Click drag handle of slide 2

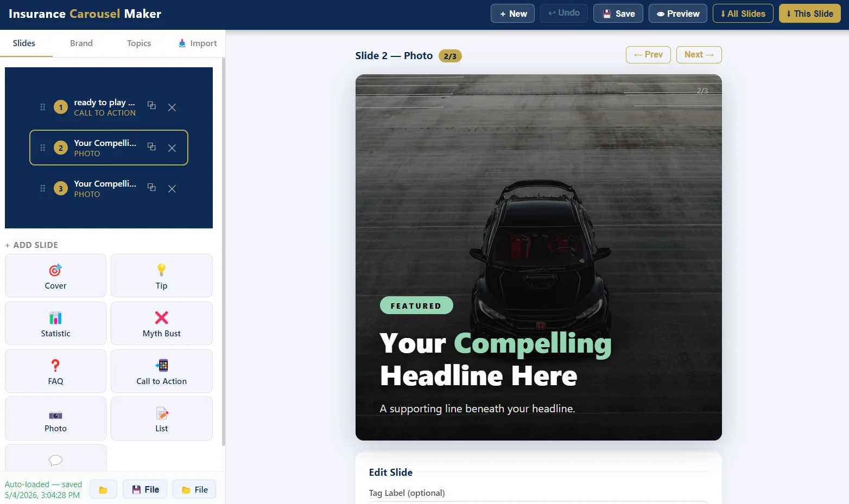42,148
